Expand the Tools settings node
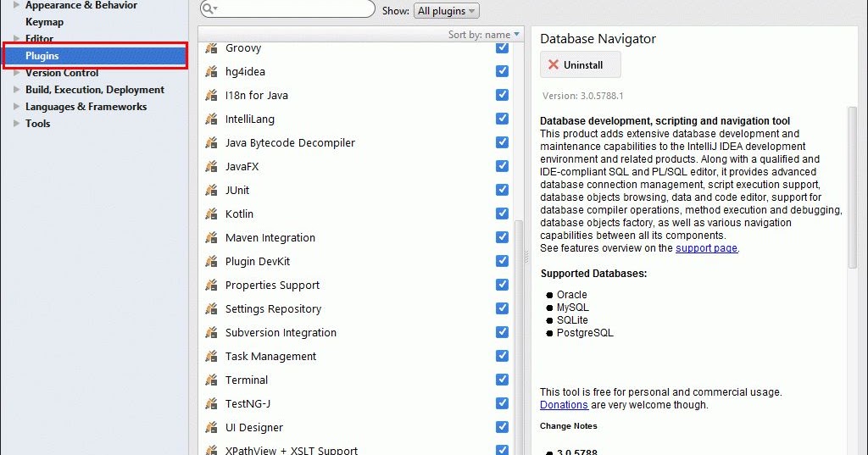The height and width of the screenshot is (455, 868). [17, 124]
